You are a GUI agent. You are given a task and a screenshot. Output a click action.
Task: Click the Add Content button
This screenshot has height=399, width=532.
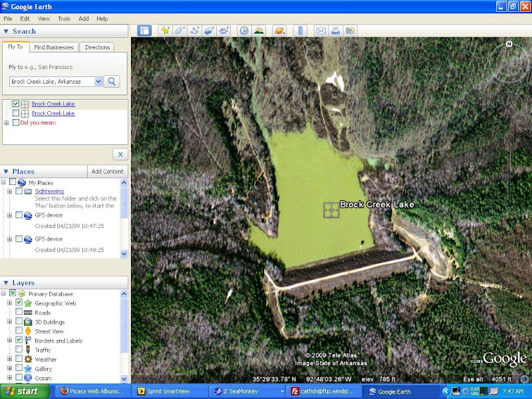click(107, 172)
